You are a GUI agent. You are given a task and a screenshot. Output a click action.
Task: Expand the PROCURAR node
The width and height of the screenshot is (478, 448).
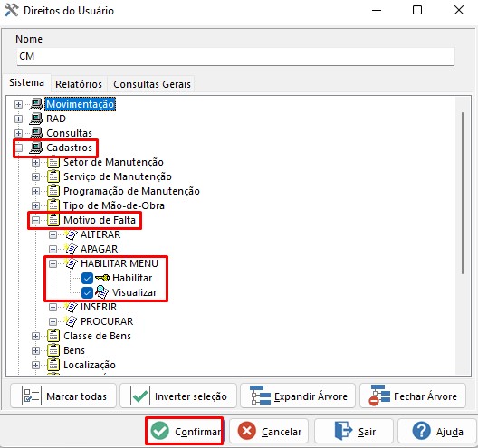53,321
